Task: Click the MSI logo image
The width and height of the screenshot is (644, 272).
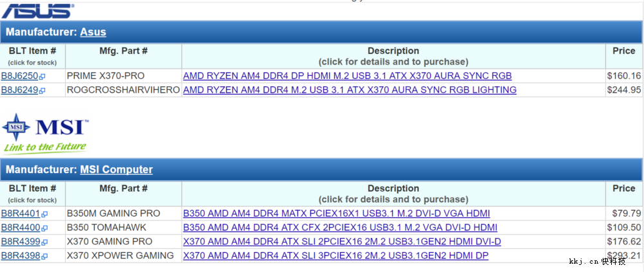Action: 45,133
